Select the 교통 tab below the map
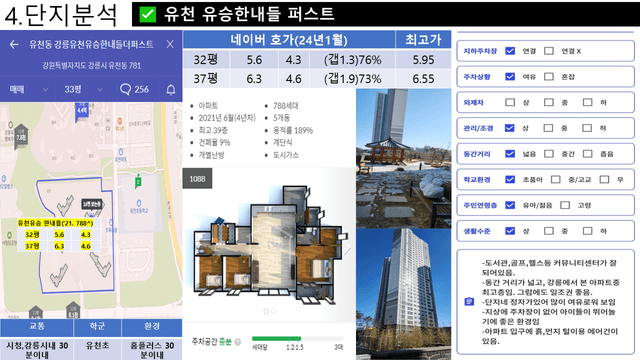This screenshot has width=640, height=360. pyautogui.click(x=37, y=327)
